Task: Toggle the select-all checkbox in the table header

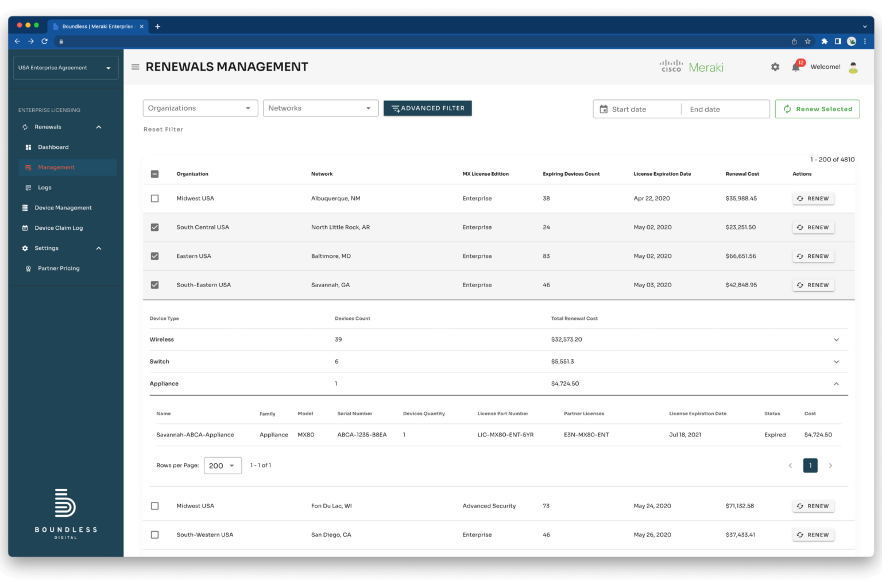Action: (154, 173)
